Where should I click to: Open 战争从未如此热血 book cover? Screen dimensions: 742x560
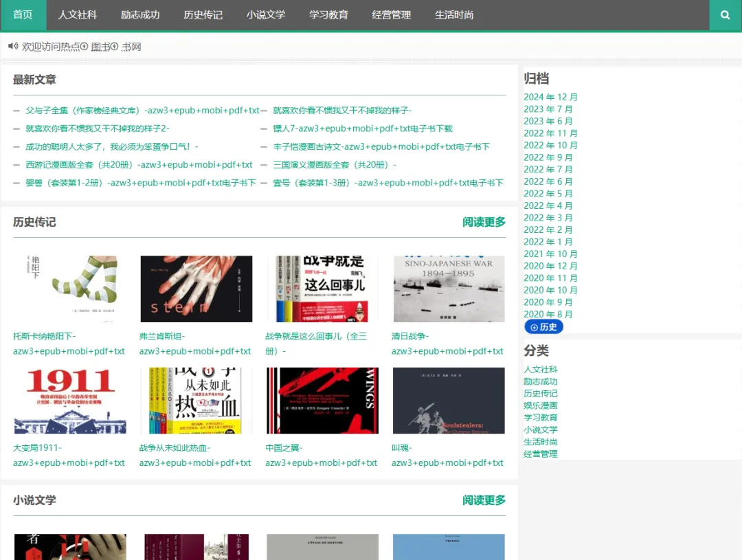click(x=196, y=401)
